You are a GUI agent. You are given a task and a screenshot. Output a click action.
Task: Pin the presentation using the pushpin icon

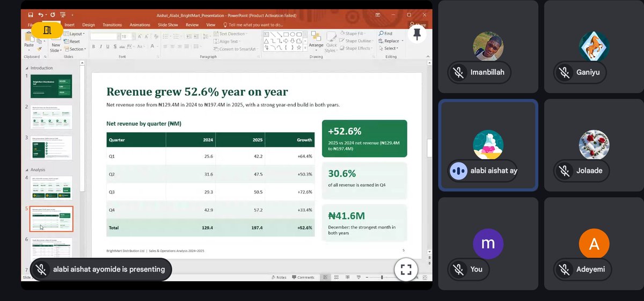click(417, 34)
